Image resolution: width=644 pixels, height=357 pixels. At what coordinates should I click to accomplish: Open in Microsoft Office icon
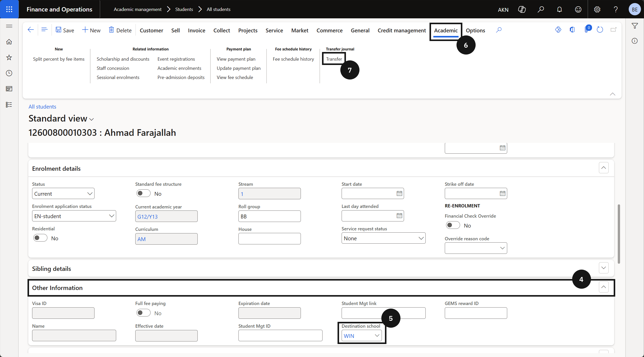coord(572,30)
